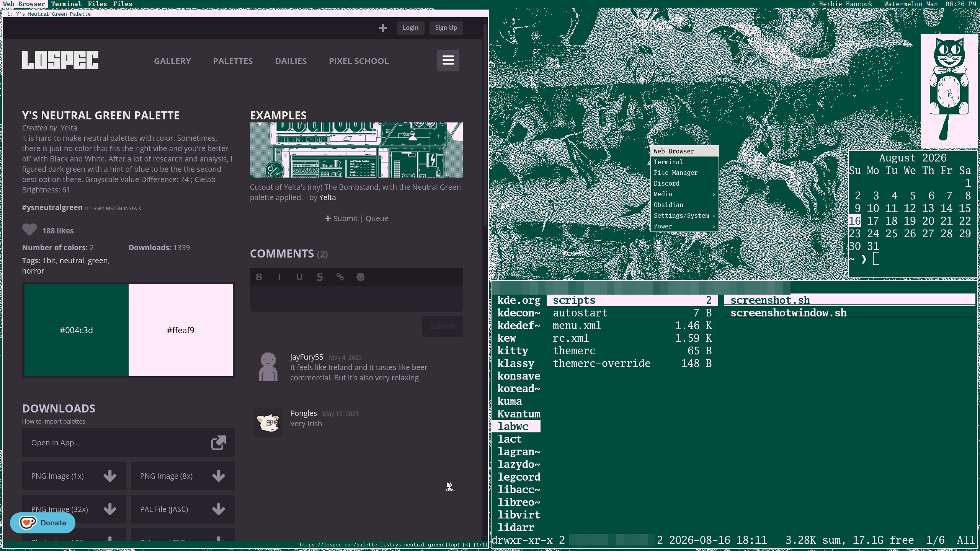Click the Lospec logo

(x=60, y=60)
